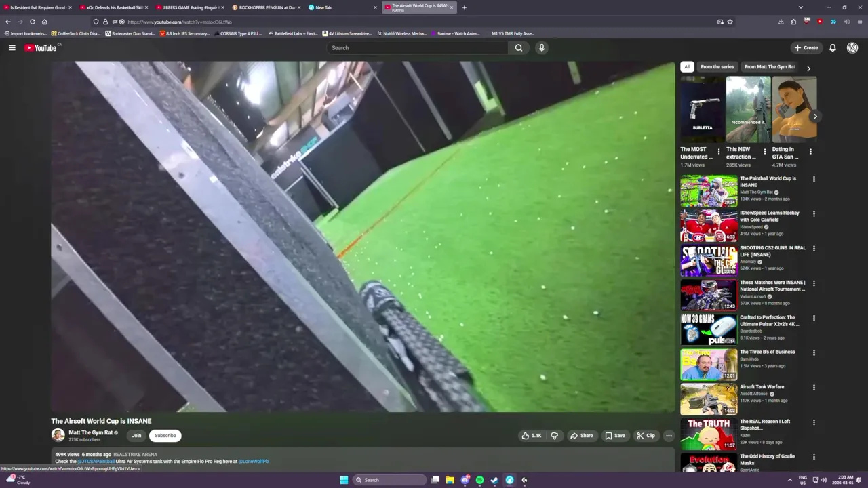This screenshot has width=868, height=488.
Task: Show more filter chips with arrow
Action: point(808,68)
